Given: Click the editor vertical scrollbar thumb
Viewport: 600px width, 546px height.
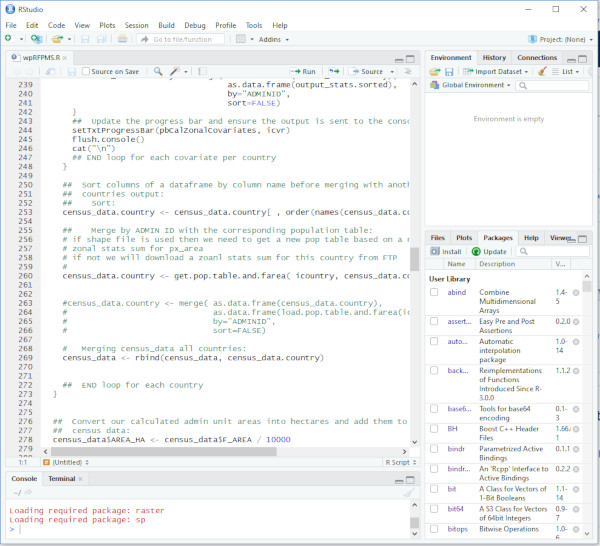Looking at the screenshot, I should pyautogui.click(x=414, y=259).
